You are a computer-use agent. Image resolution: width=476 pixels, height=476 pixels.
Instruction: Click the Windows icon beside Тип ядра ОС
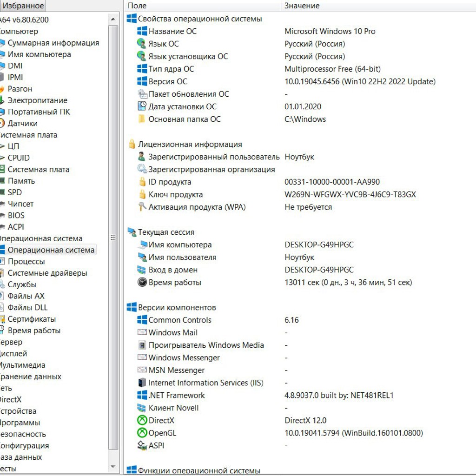point(142,69)
